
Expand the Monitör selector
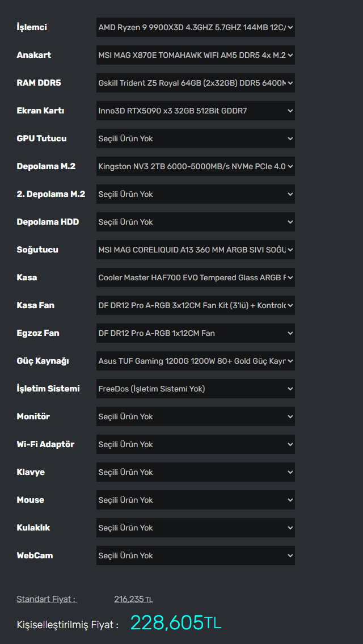point(195,416)
